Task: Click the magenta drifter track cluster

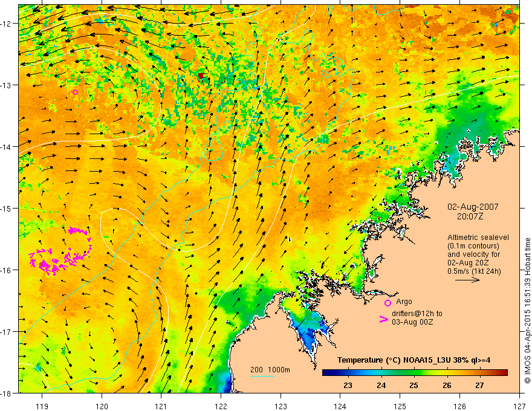Action: click(x=61, y=251)
